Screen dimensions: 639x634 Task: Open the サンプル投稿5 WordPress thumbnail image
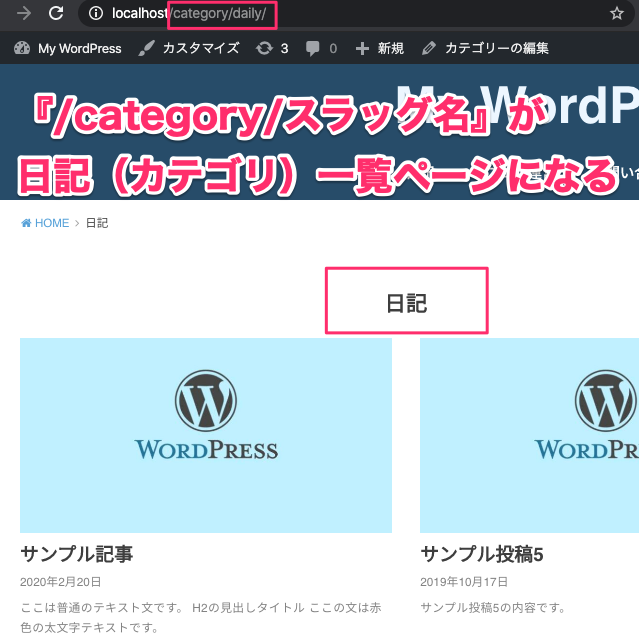[x=529, y=435]
